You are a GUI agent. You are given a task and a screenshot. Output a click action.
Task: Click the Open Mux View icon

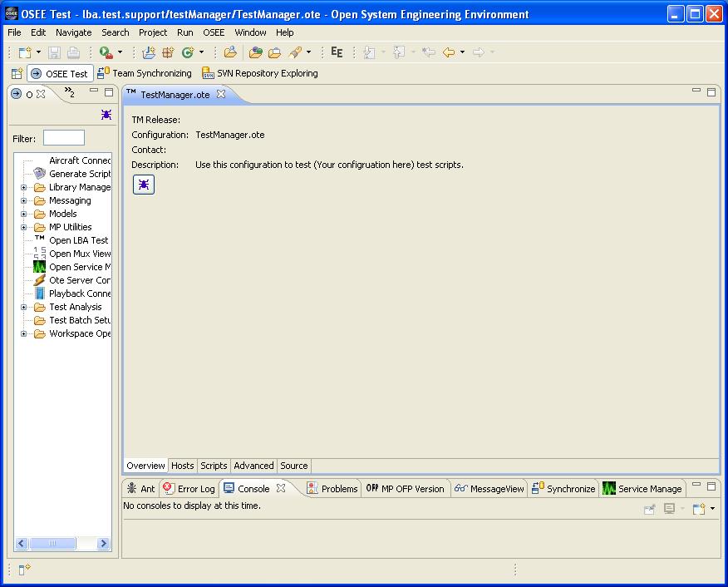point(39,254)
